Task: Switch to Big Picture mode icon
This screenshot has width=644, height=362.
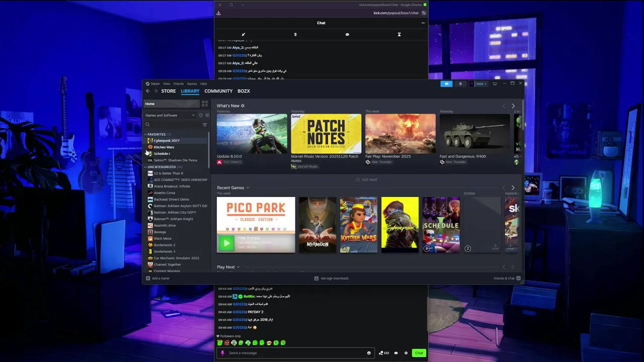Action: (x=495, y=84)
